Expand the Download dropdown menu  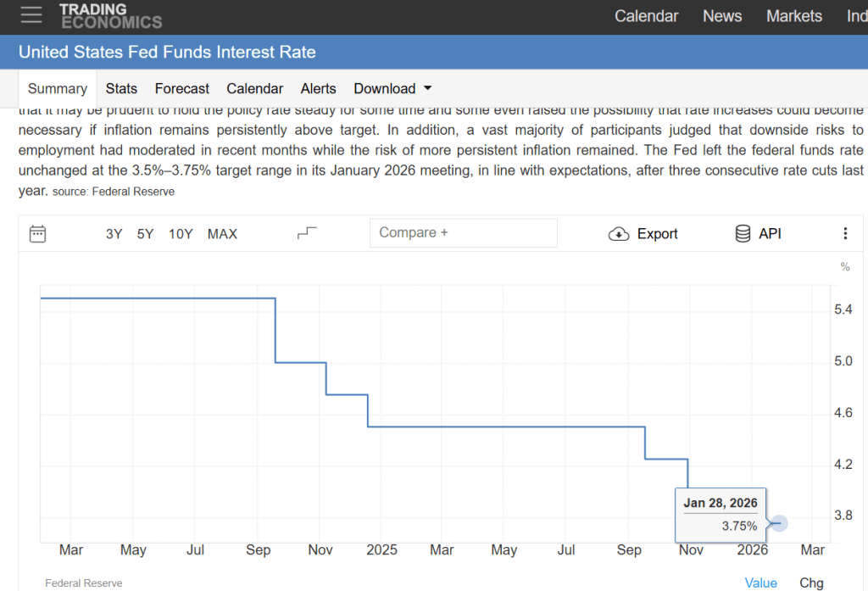point(392,88)
